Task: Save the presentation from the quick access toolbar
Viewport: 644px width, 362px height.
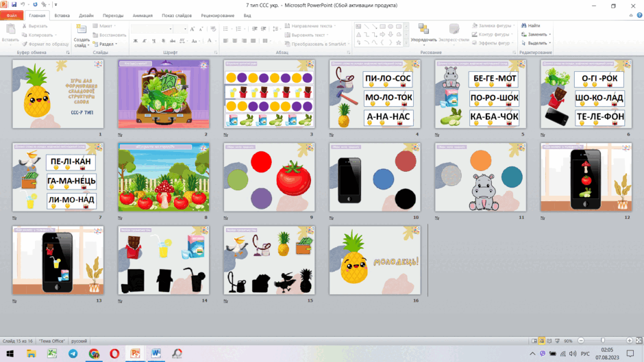Action: click(x=14, y=5)
